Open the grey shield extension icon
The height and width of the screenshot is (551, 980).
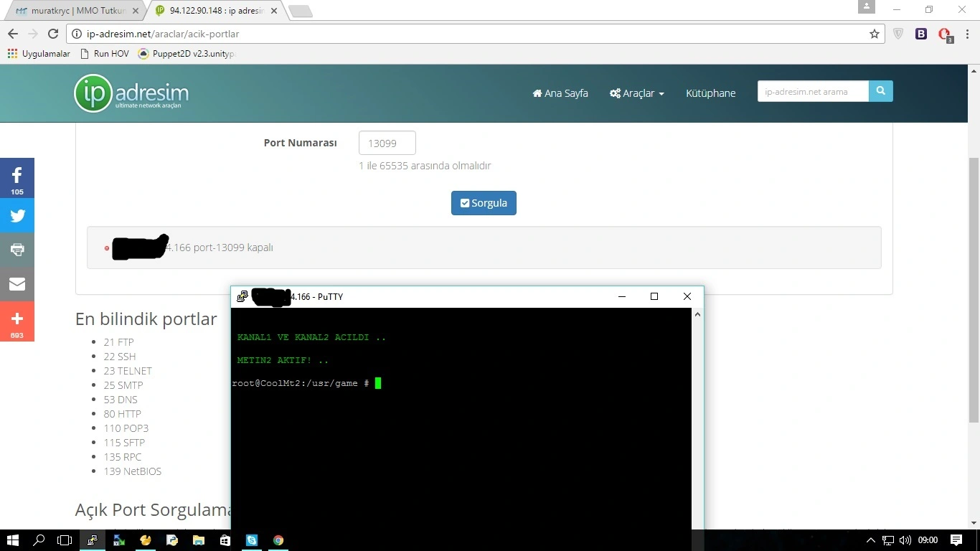pos(898,34)
